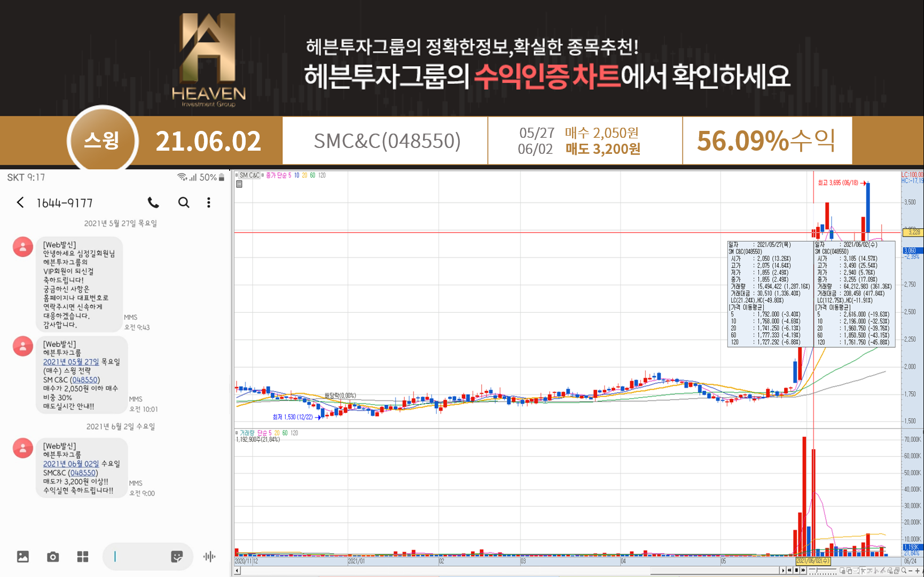Click the grid table icon under SM C&C
The width and height of the screenshot is (924, 577).
pos(239,184)
